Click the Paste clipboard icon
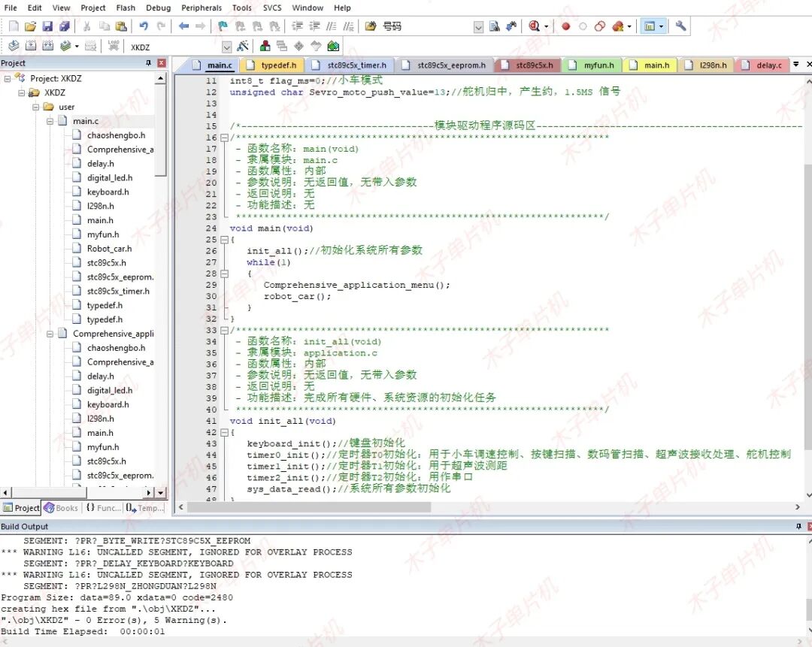The height and width of the screenshot is (647, 812). (121, 26)
